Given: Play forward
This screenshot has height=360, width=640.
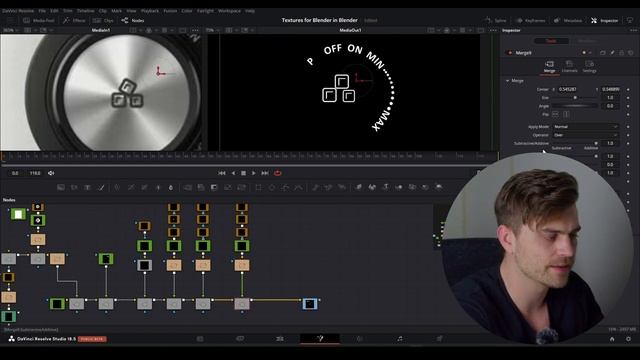Looking at the screenshot, I should pos(253,173).
